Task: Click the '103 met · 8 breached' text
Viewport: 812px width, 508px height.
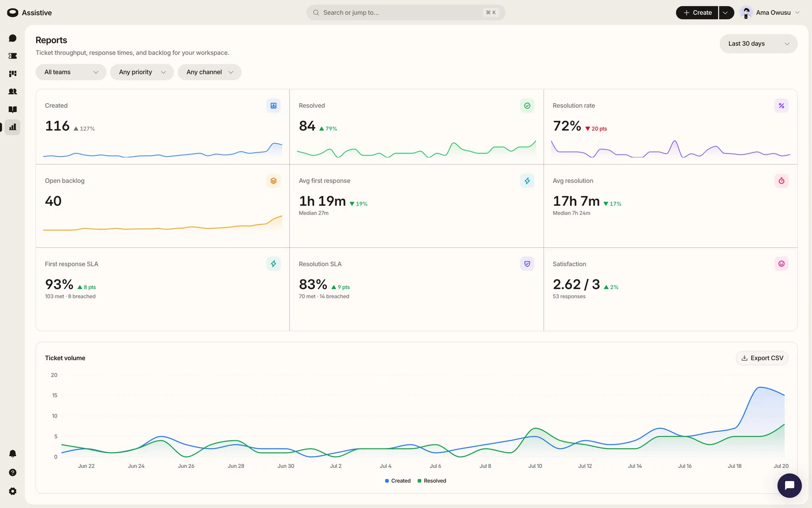Action: (x=70, y=297)
